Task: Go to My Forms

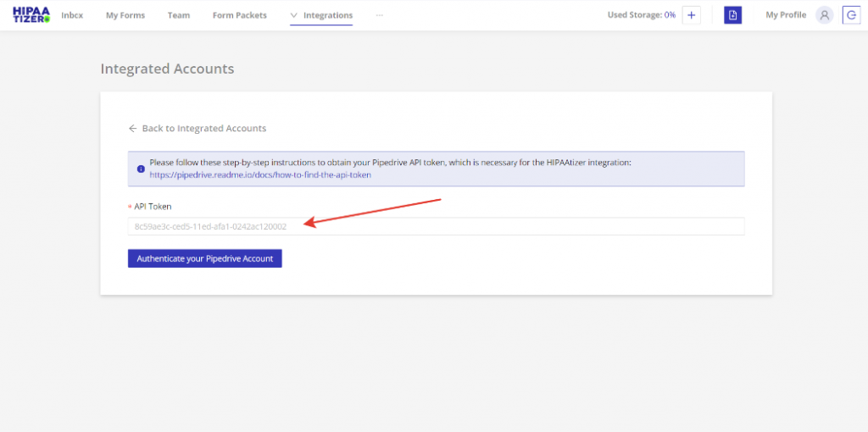Action: coord(125,15)
